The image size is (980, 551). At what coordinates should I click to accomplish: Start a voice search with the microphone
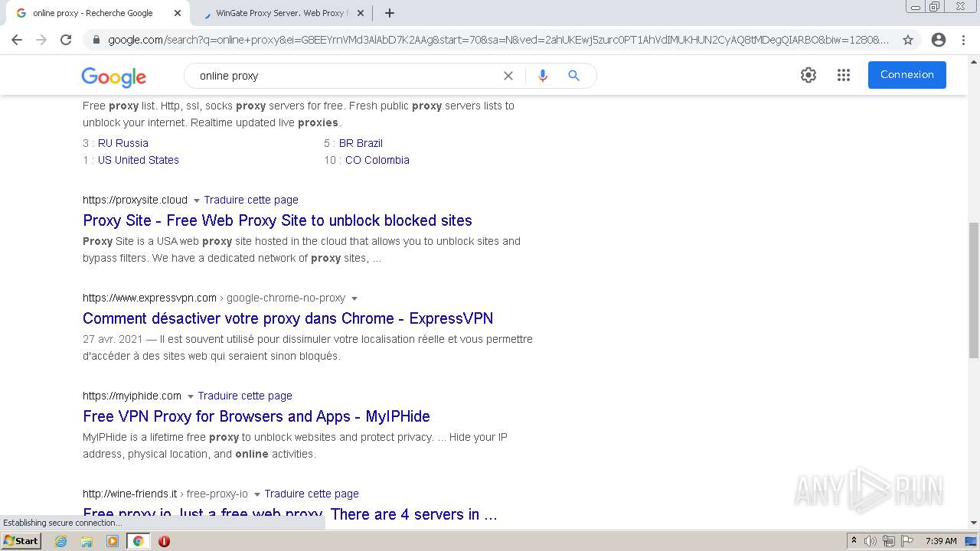coord(543,76)
